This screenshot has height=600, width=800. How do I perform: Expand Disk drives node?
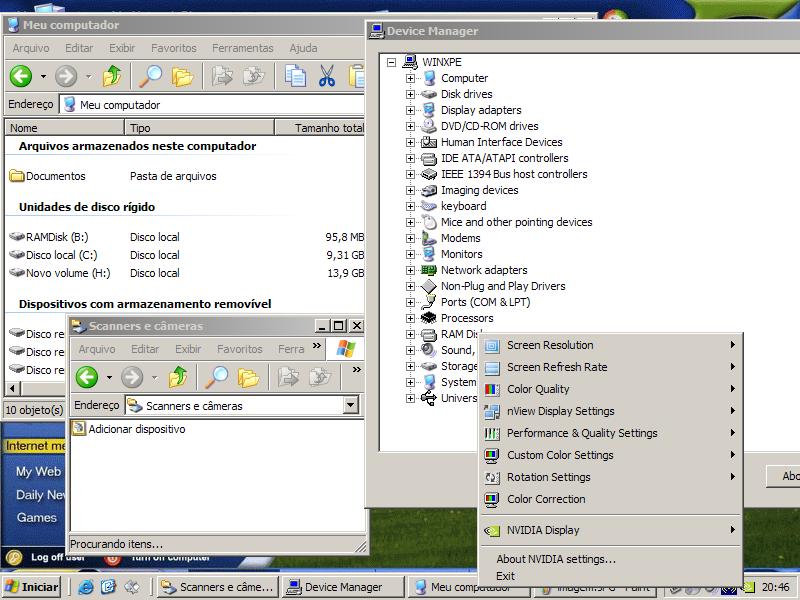click(x=410, y=94)
